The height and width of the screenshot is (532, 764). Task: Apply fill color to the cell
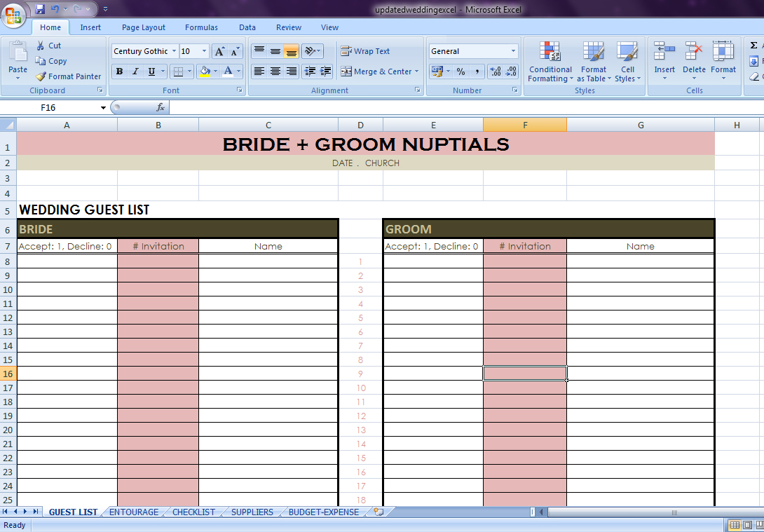point(205,71)
